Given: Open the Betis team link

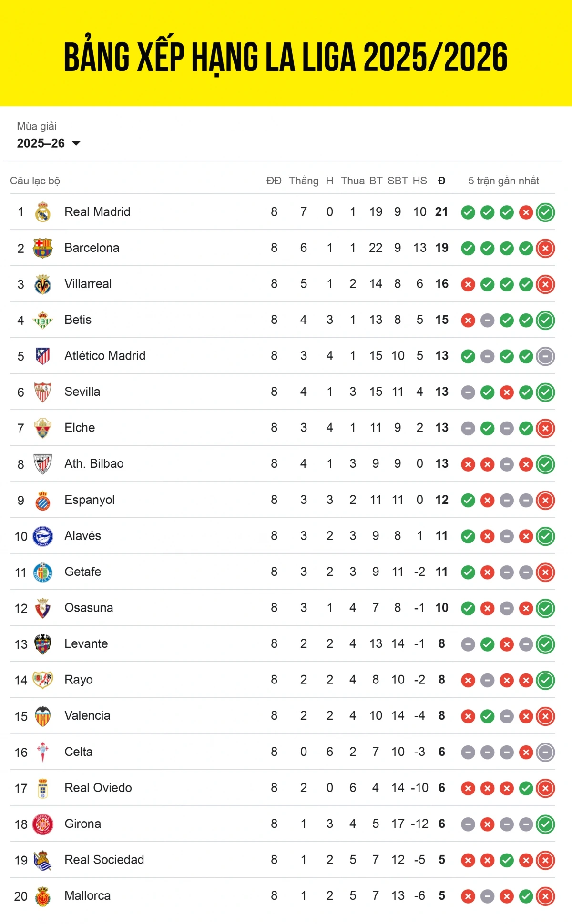Looking at the screenshot, I should click(78, 320).
